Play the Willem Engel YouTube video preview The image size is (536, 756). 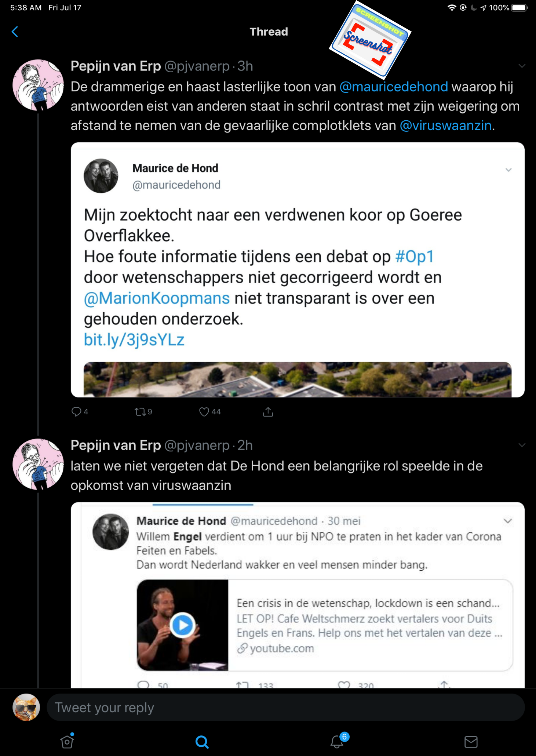(x=182, y=625)
